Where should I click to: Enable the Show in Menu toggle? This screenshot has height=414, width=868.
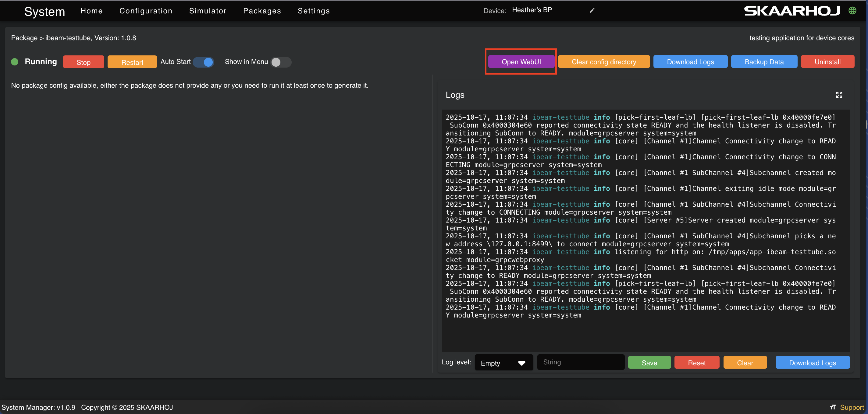tap(280, 62)
